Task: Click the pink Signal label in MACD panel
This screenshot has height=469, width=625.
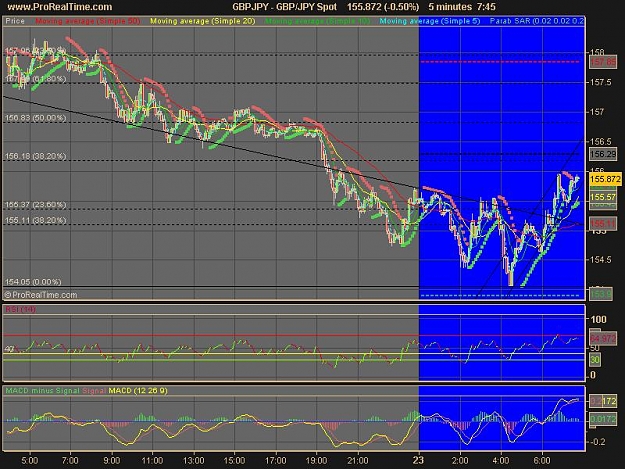Action: [94, 391]
